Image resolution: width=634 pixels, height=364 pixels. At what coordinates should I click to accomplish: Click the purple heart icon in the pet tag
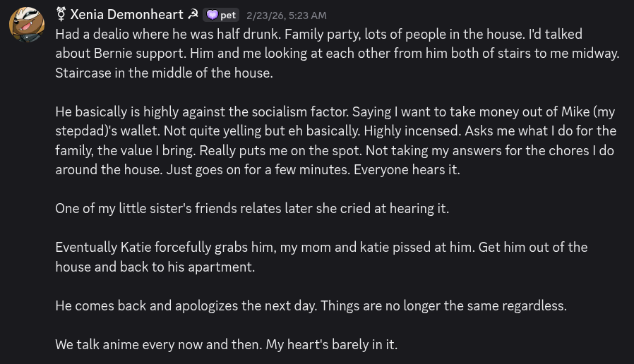(x=212, y=15)
